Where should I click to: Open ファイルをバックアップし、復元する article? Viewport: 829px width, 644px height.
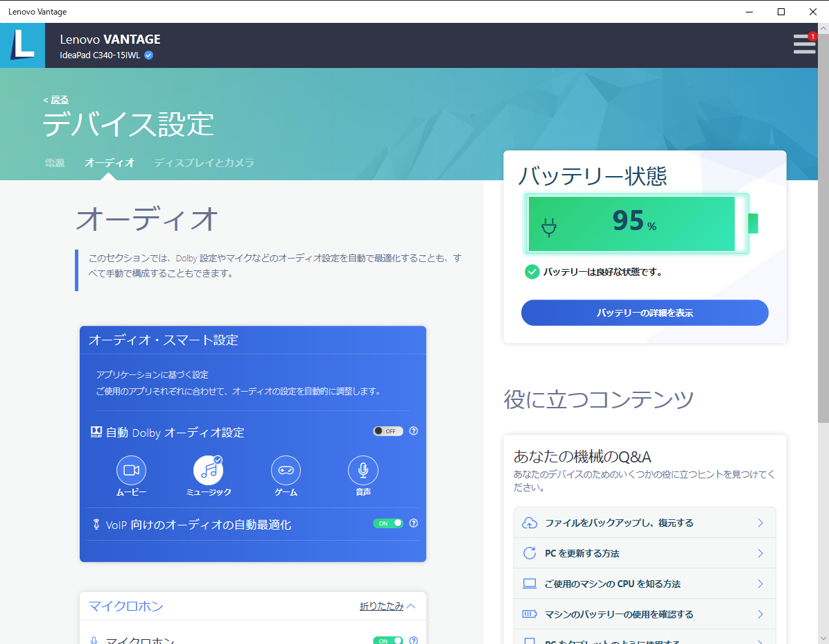click(x=645, y=523)
